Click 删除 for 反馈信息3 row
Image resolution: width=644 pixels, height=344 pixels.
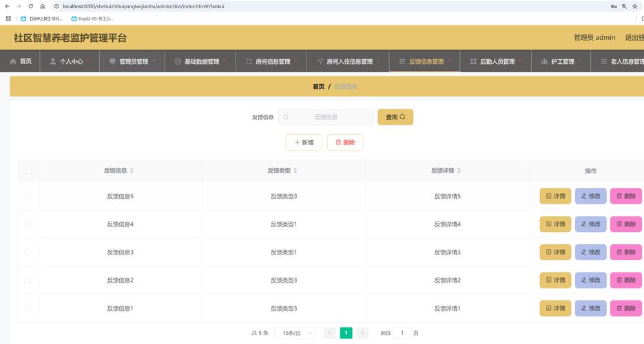(x=626, y=252)
